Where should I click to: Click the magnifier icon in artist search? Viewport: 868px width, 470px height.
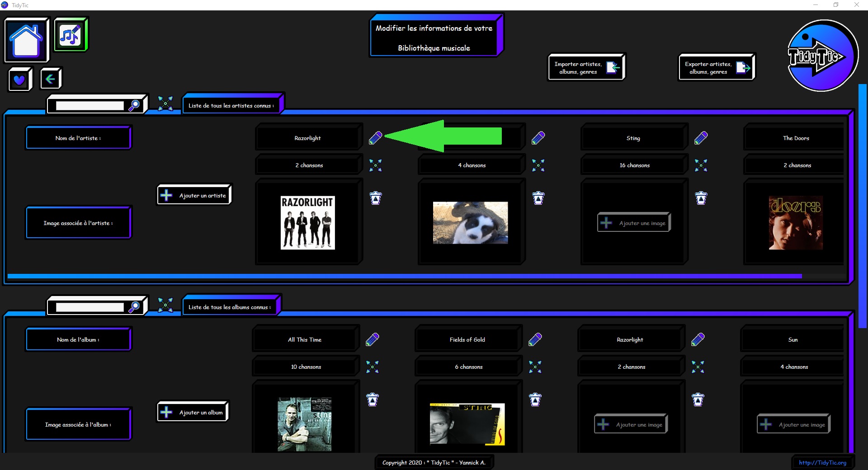pos(134,105)
